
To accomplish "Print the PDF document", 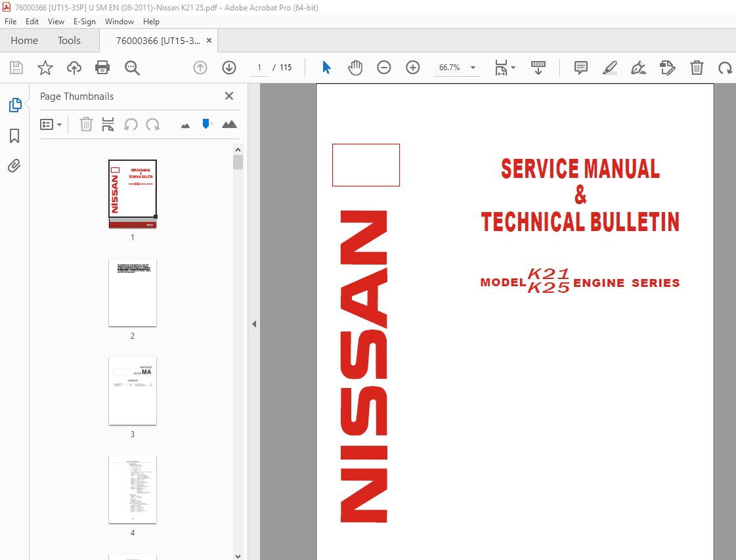I will (102, 68).
